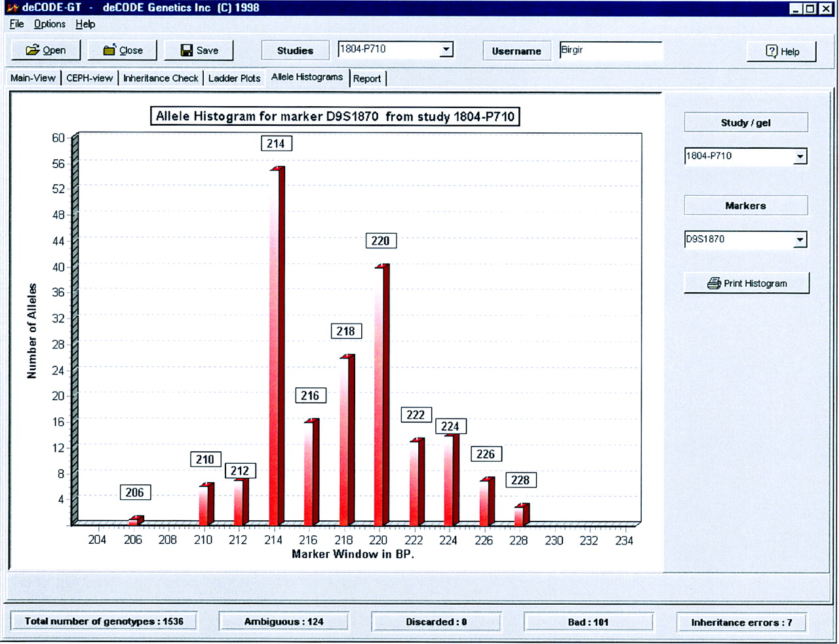Click the Save floppy disk icon
The image size is (839, 644).
(186, 50)
